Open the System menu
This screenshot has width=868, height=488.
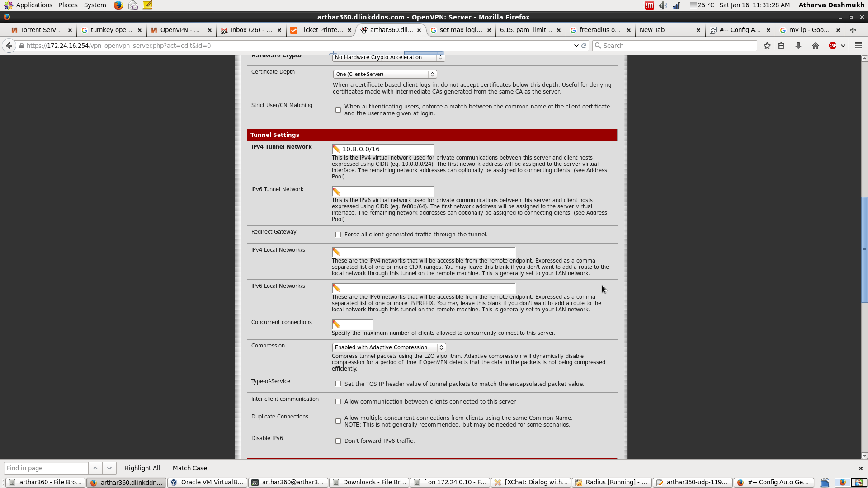pos(95,5)
